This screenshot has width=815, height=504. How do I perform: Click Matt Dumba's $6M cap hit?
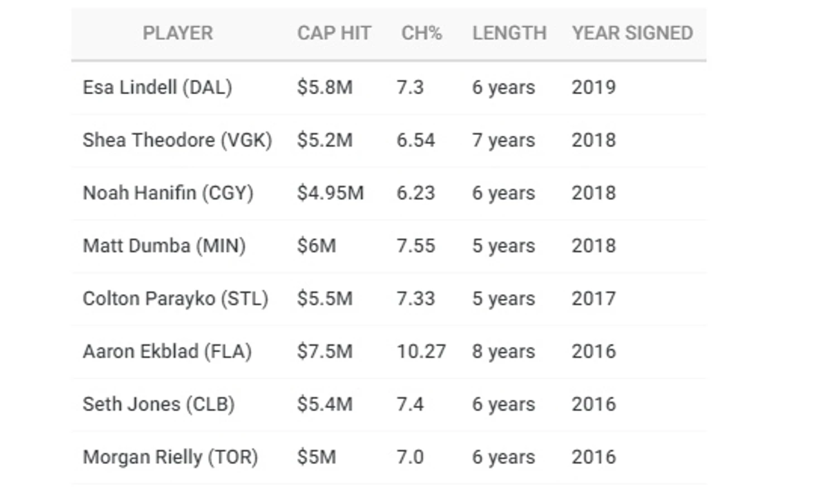coord(317,246)
